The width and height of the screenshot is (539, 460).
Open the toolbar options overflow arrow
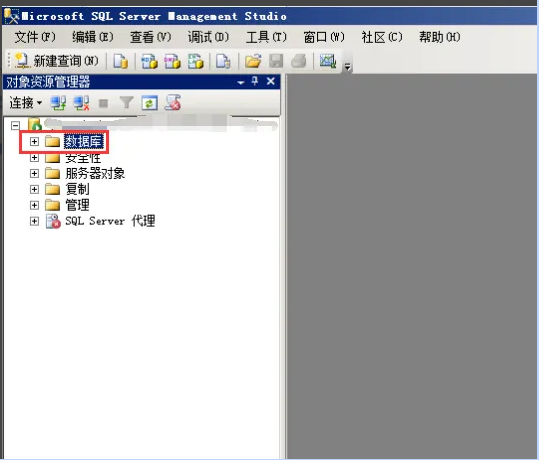[x=348, y=66]
